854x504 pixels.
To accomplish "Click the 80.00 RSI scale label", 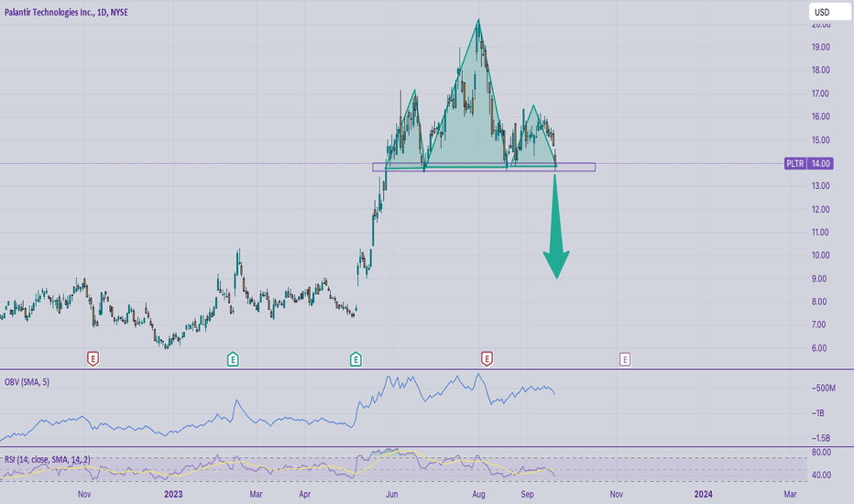I will pos(821,453).
